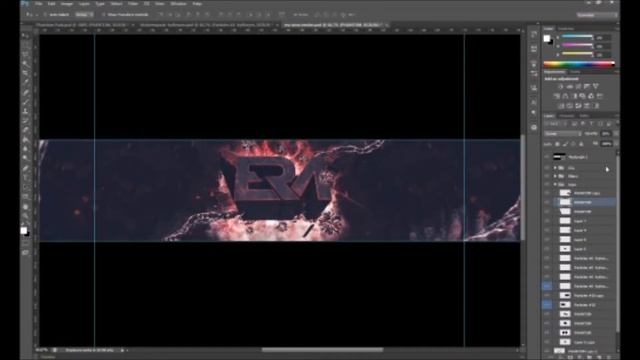Screen dimensions: 640x360
Task: Filter layers panel by type layers
Action: click(591, 124)
